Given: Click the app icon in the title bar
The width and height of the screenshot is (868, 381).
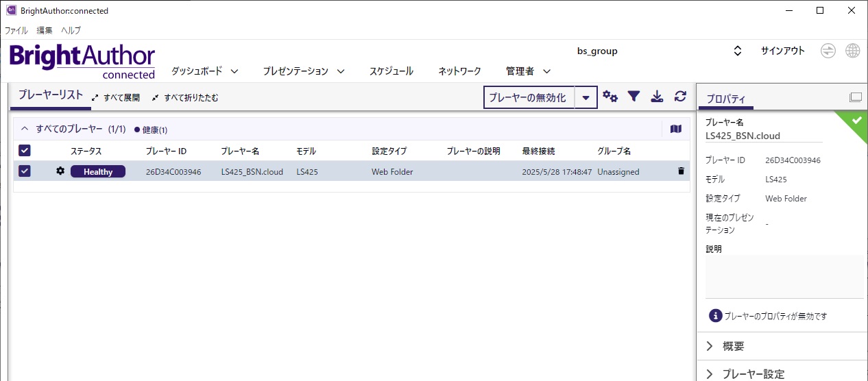Looking at the screenshot, I should point(11,10).
